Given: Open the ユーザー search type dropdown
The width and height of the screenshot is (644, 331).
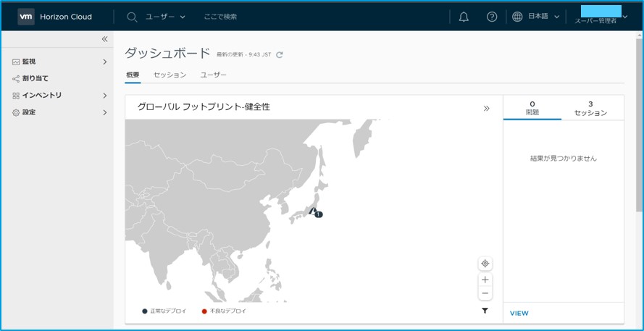Looking at the screenshot, I should [166, 17].
